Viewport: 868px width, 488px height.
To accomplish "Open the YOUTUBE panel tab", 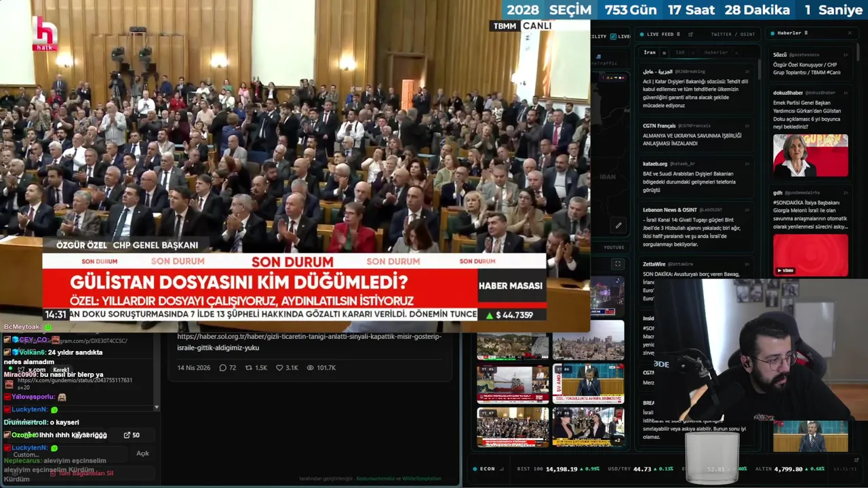I will tap(614, 247).
